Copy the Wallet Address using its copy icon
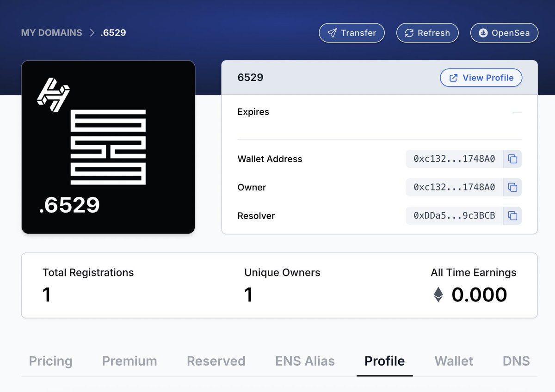The image size is (555, 392). (x=512, y=159)
